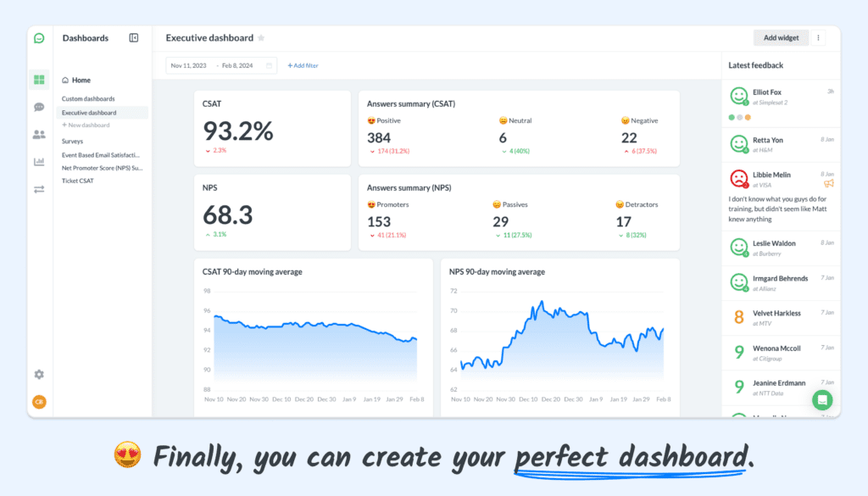Click the Add filter link

pyautogui.click(x=303, y=65)
